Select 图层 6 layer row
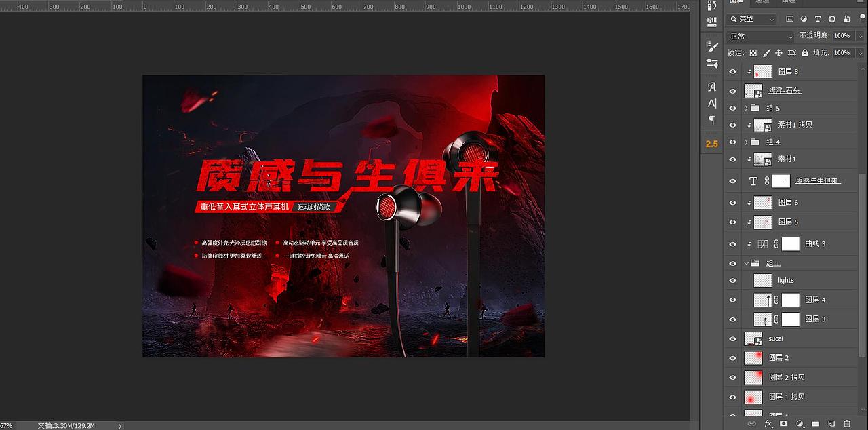The width and height of the screenshot is (868, 430). click(792, 202)
